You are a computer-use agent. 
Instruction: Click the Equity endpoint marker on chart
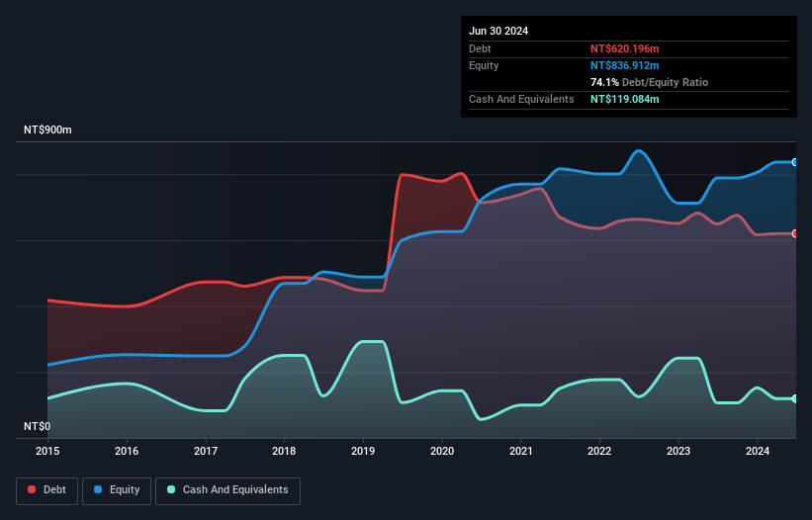[795, 162]
